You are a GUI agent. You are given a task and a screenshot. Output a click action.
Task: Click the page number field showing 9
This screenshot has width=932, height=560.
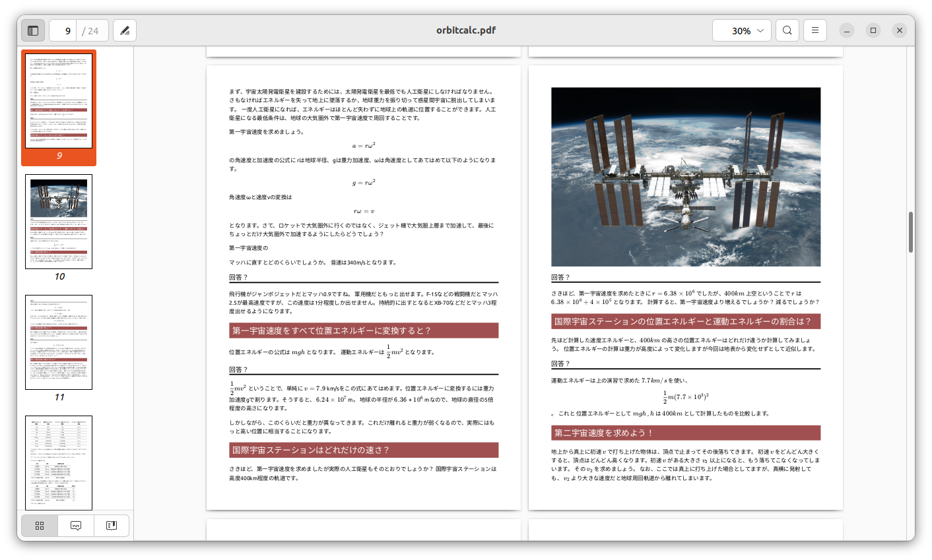click(x=63, y=30)
